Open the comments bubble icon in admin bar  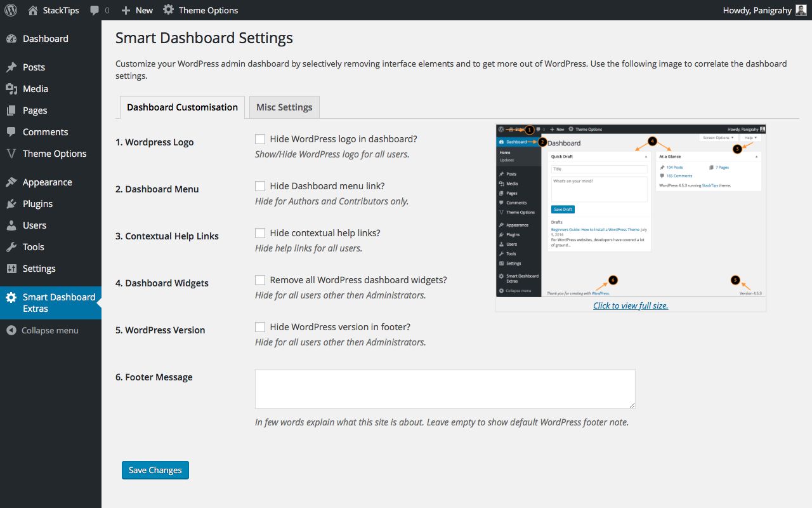(95, 10)
